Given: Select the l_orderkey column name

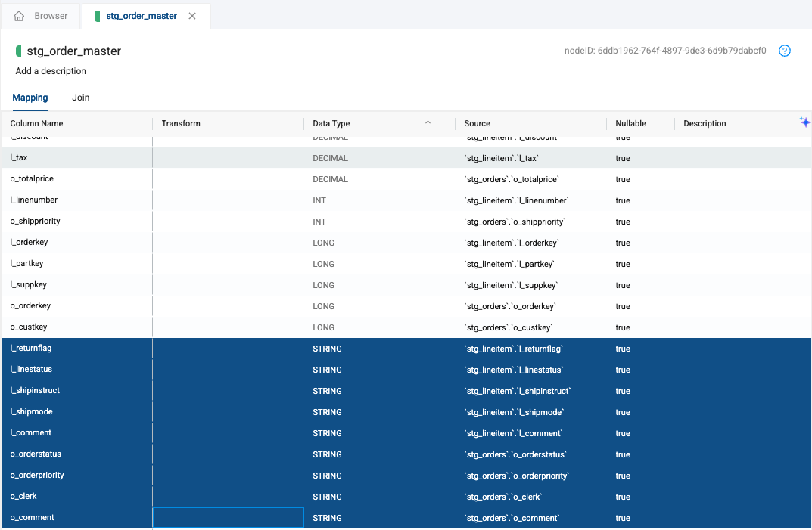Looking at the screenshot, I should point(29,242).
